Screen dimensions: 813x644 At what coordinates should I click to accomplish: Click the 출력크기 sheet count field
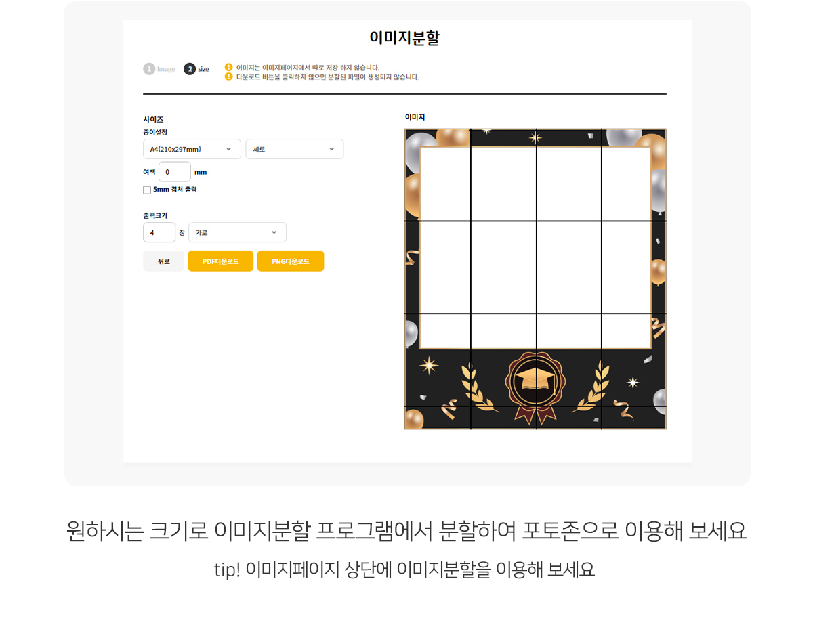[x=159, y=232]
